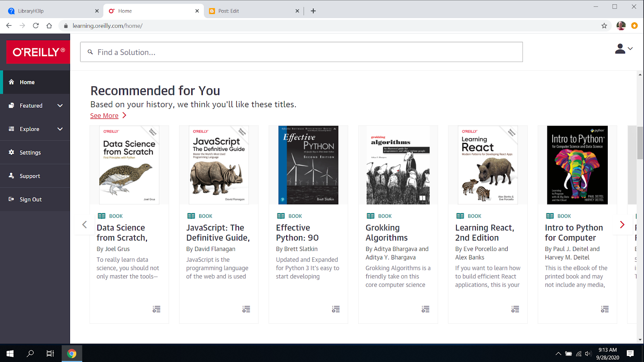Open Task View on taskbar
The width and height of the screenshot is (644, 362).
point(50,354)
